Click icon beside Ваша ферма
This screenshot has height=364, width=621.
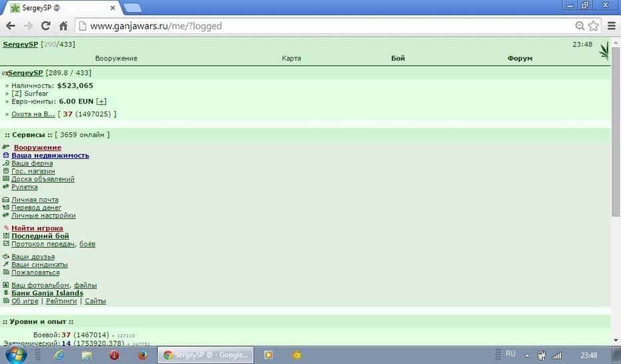6,163
